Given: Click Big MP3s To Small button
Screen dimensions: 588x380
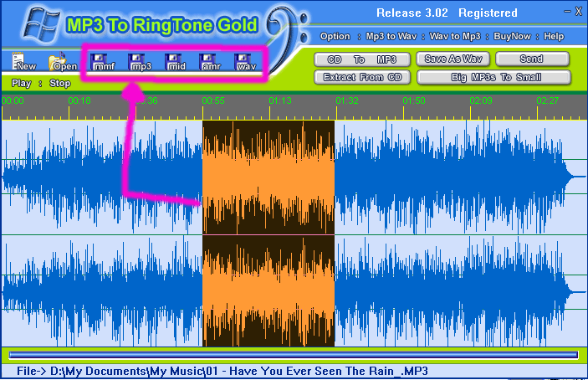Looking at the screenshot, I should (493, 77).
